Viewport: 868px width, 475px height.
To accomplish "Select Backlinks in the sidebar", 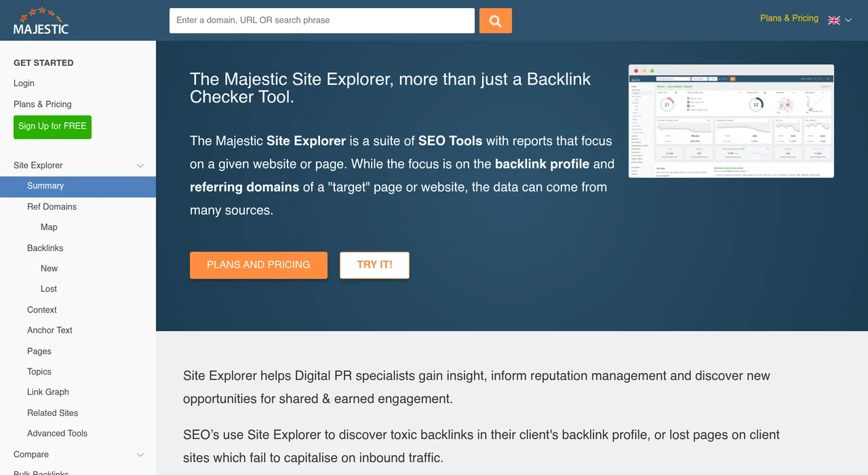I will pyautogui.click(x=45, y=248).
